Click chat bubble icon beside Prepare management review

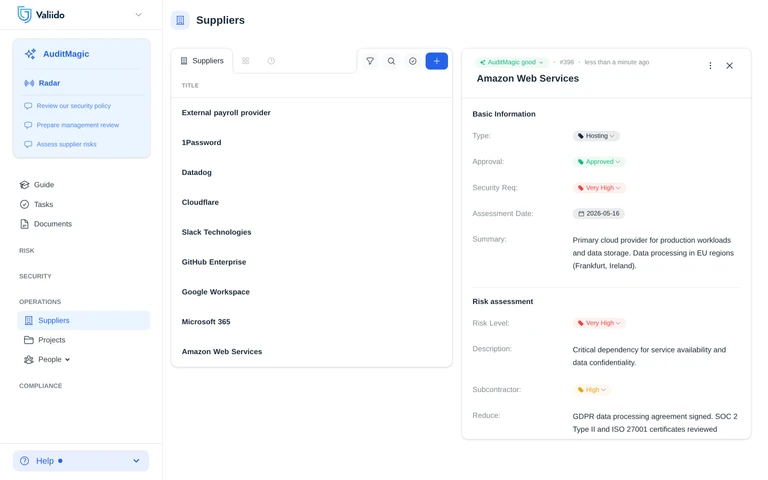point(28,125)
